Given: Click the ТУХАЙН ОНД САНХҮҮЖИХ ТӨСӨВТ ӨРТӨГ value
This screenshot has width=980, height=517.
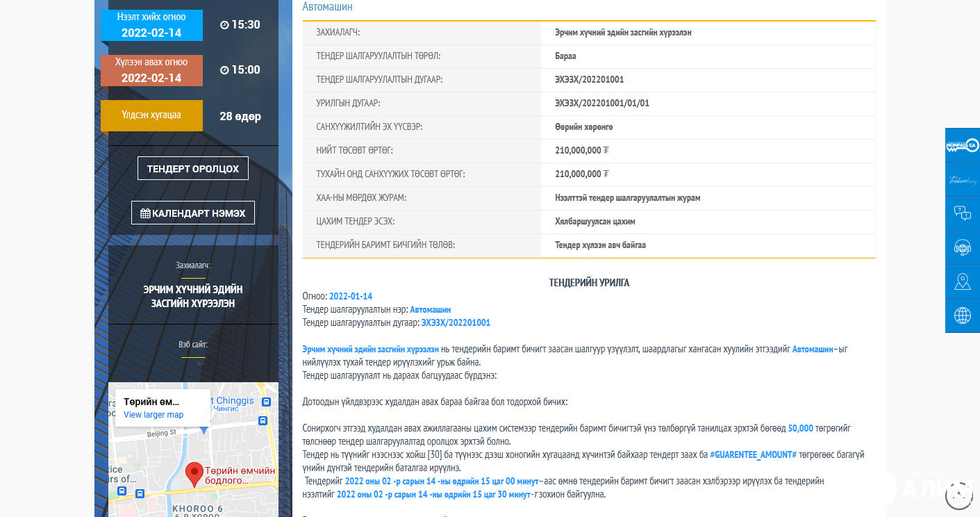Looking at the screenshot, I should (581, 174).
